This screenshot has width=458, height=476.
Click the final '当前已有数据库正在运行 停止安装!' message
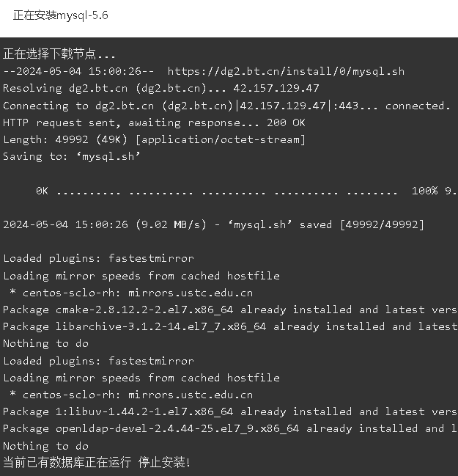(97, 462)
